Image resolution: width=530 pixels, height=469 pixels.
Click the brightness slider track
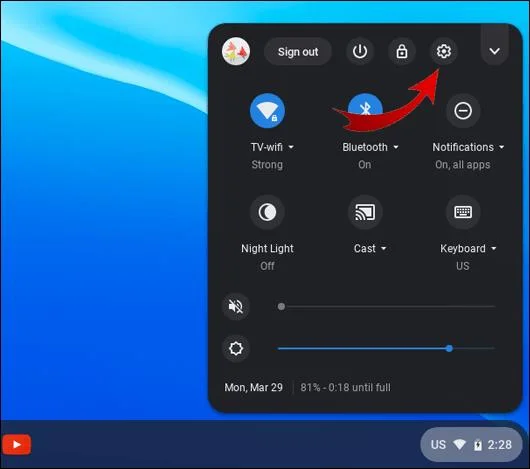coord(386,348)
